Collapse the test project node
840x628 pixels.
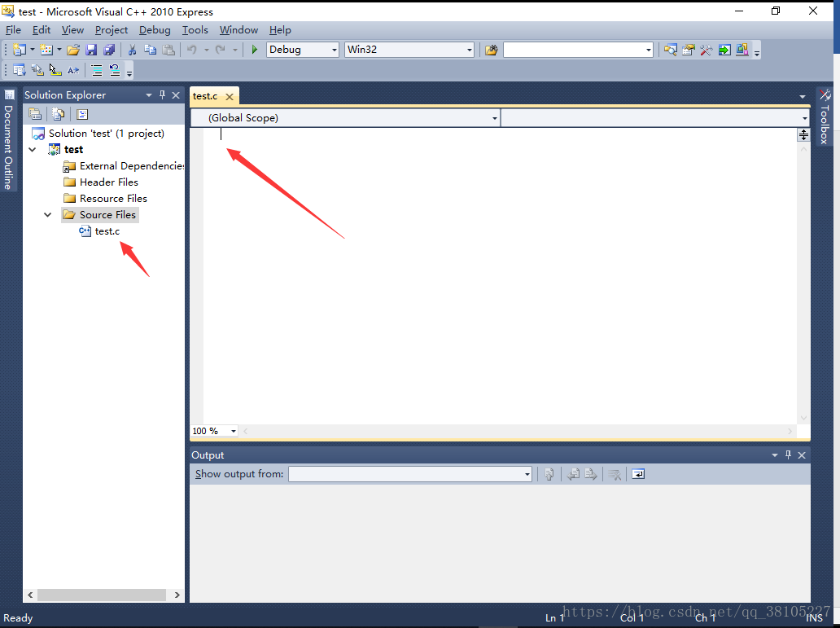[x=33, y=150]
